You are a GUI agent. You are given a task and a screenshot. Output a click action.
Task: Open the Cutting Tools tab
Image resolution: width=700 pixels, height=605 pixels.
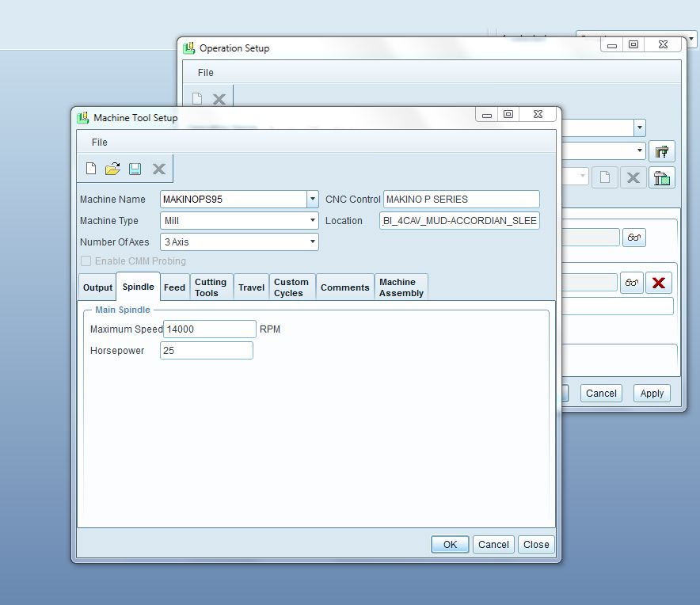tap(211, 287)
